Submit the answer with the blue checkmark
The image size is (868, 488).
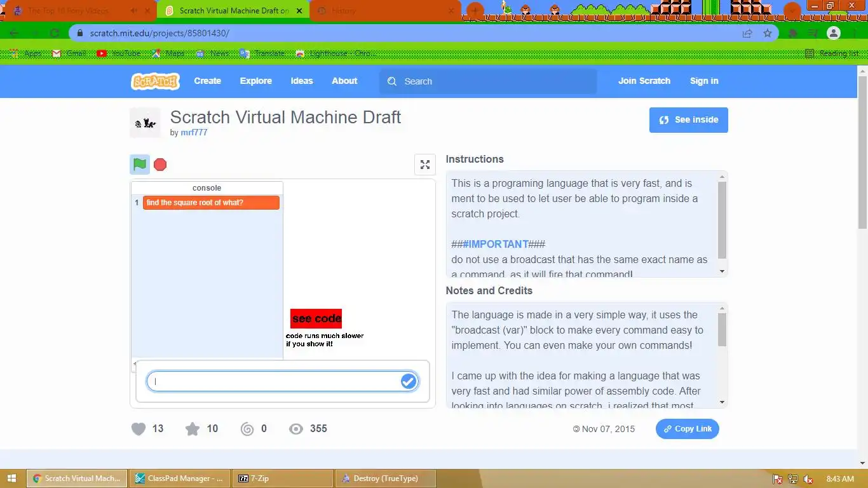point(409,381)
